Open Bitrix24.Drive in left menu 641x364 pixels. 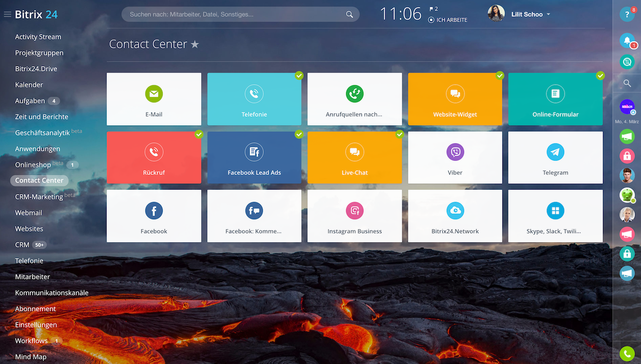point(36,69)
